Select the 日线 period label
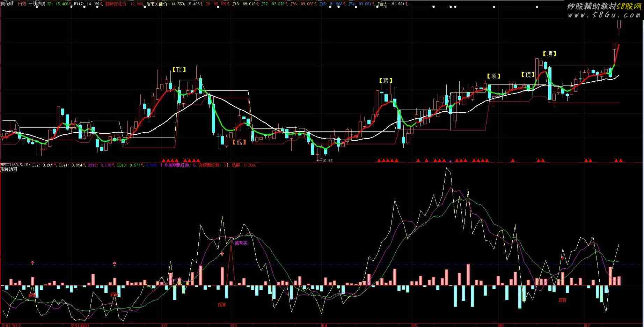Image resolution: width=644 pixels, height=327 pixels. point(22,4)
